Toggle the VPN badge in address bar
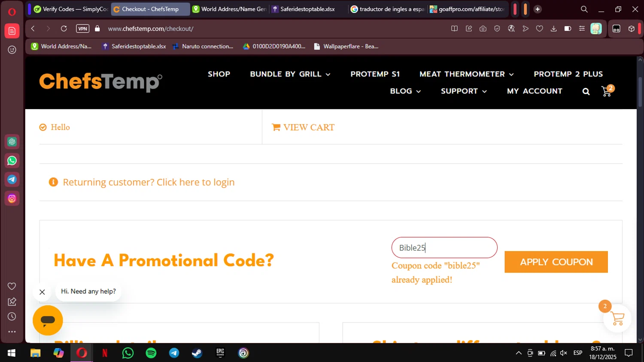The width and height of the screenshot is (644, 362). (82, 29)
